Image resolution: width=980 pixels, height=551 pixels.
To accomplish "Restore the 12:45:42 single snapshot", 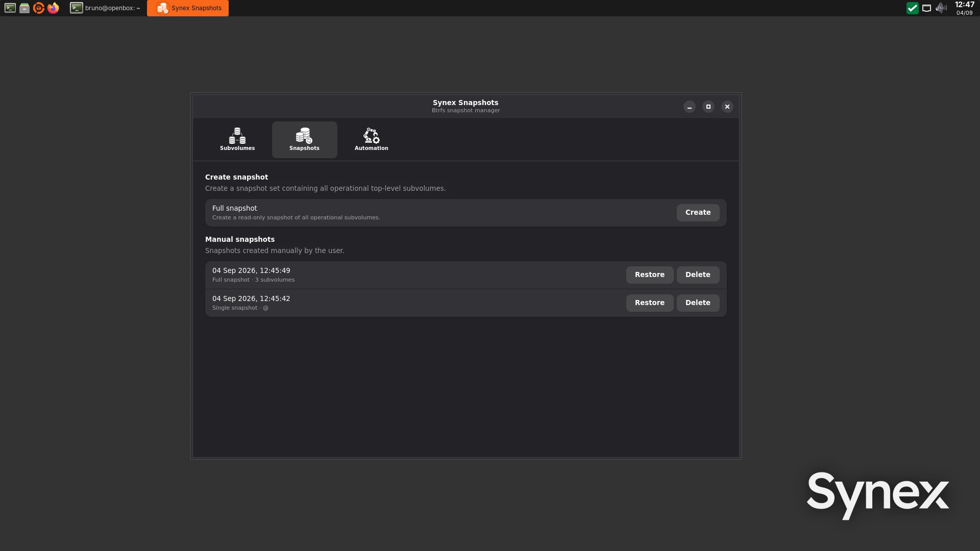I will pos(649,303).
